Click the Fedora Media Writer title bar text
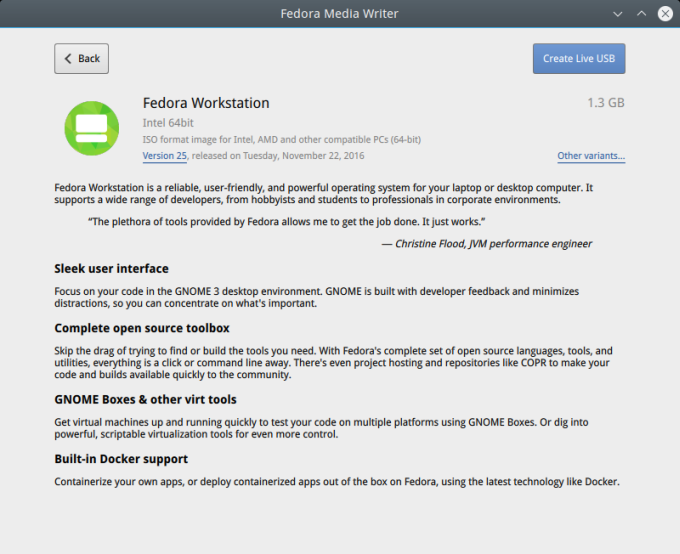 point(339,13)
